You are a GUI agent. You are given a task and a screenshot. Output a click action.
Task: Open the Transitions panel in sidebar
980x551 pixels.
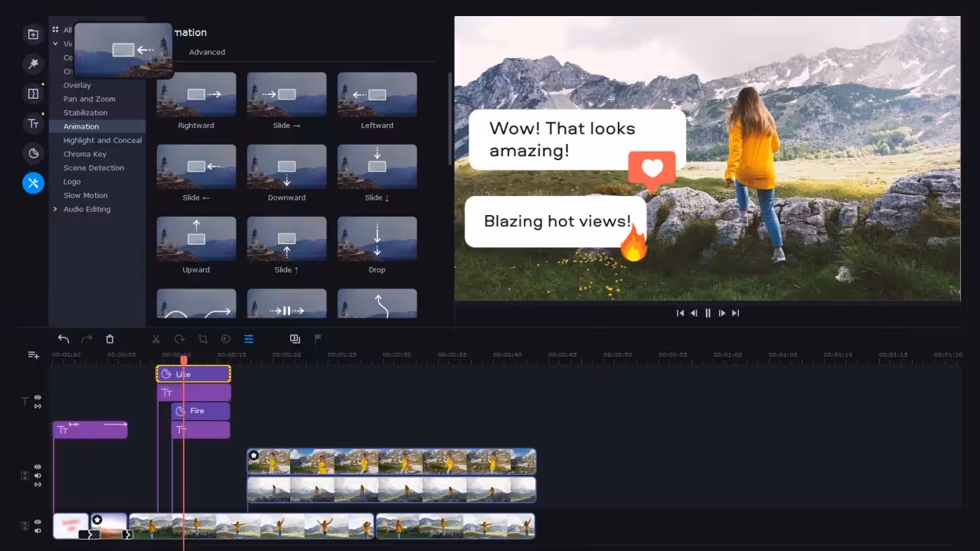tap(33, 94)
